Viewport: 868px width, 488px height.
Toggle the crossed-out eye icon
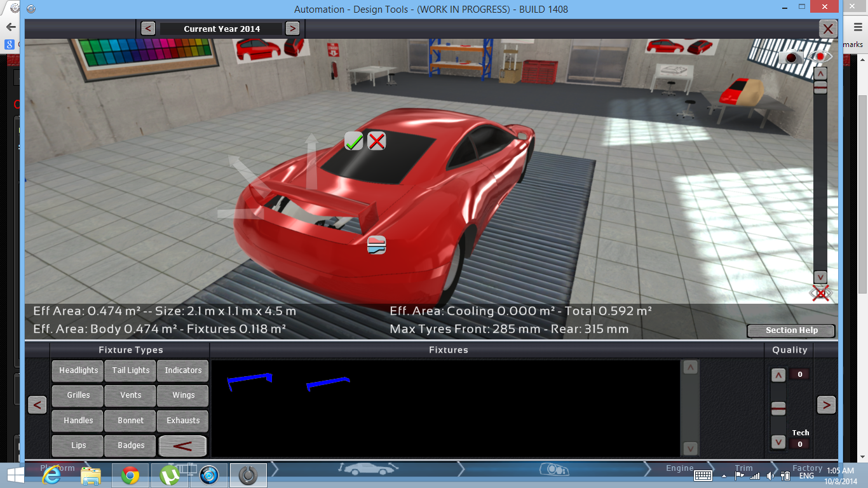[x=821, y=294]
